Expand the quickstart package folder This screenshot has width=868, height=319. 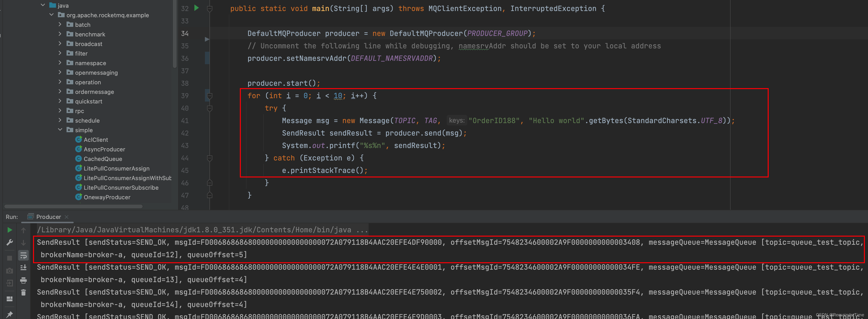pyautogui.click(x=60, y=101)
